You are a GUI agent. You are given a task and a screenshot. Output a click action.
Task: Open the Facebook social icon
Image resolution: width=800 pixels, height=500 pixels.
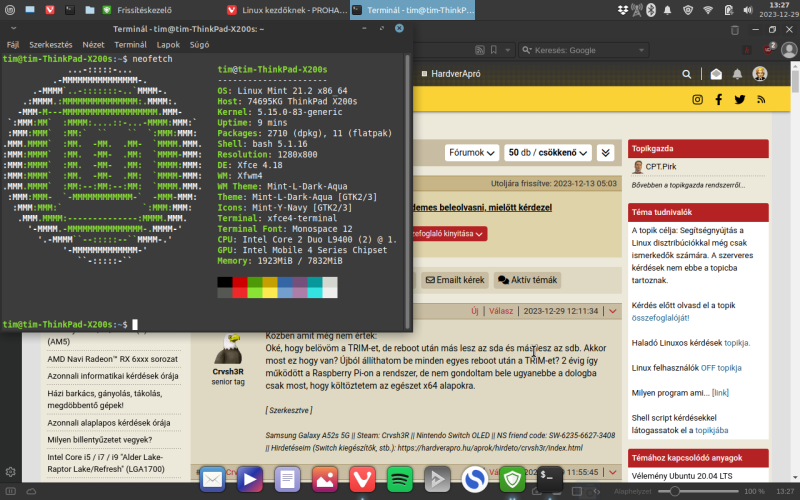point(718,99)
